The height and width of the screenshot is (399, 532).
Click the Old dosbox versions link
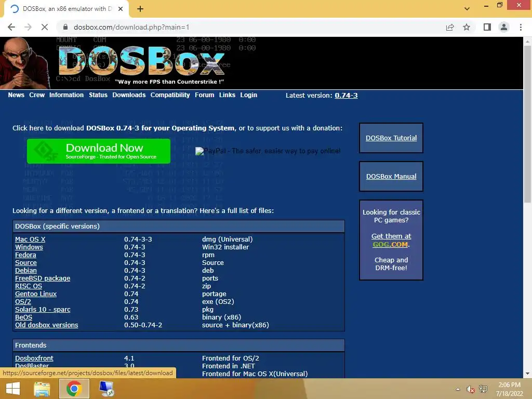coord(46,325)
